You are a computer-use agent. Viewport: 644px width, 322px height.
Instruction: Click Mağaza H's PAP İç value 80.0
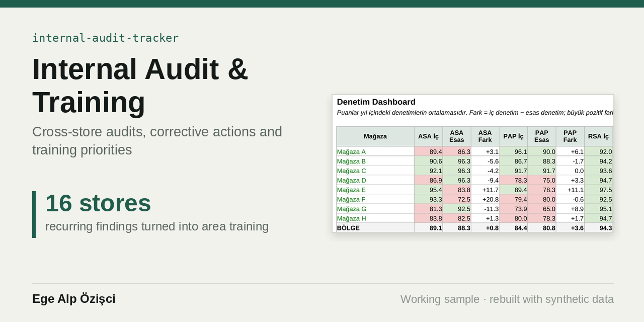coord(514,219)
